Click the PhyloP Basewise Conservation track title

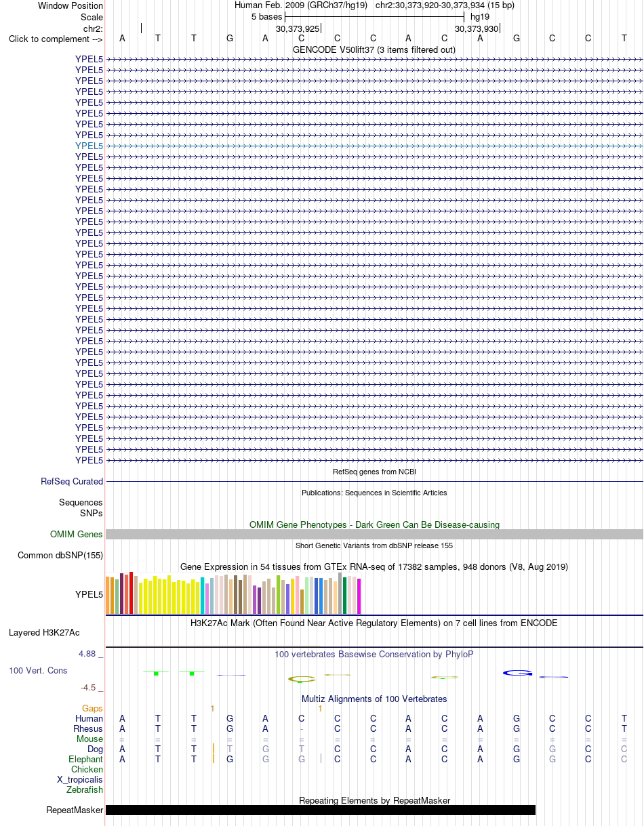(x=374, y=655)
